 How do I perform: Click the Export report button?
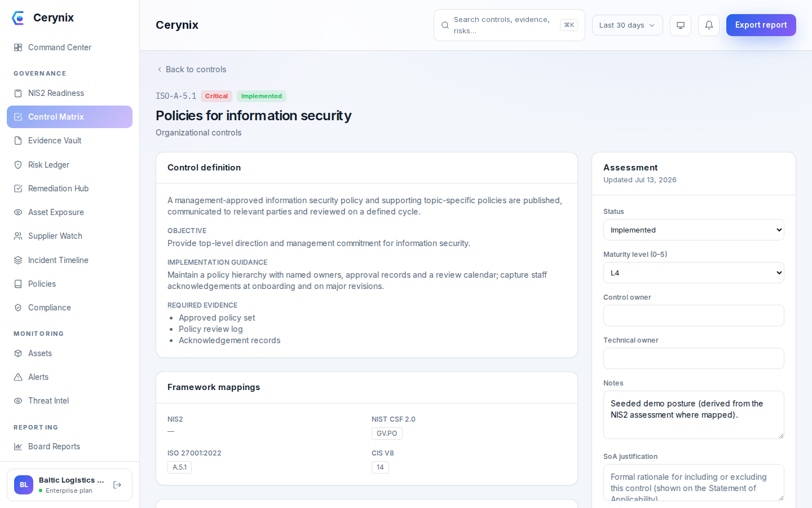[761, 25]
